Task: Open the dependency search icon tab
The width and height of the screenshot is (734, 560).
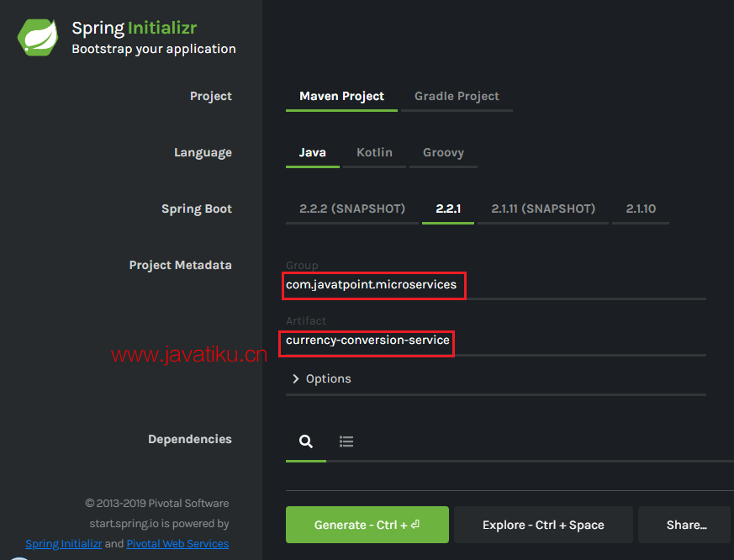Action: [x=306, y=441]
